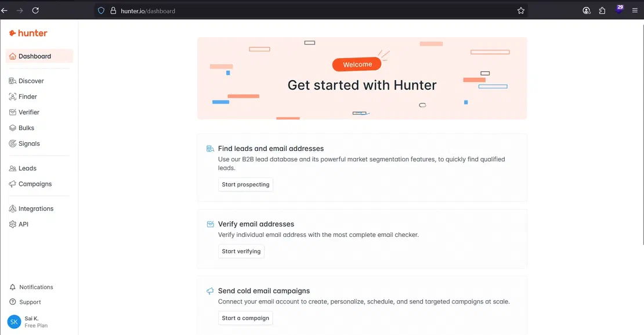Open Signals from the sidebar label
This screenshot has height=335, width=644.
click(29, 143)
